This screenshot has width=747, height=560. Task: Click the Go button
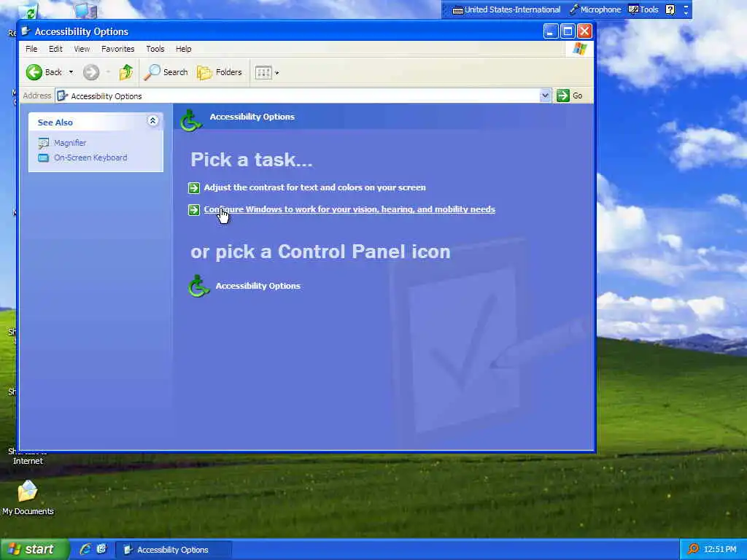570,96
